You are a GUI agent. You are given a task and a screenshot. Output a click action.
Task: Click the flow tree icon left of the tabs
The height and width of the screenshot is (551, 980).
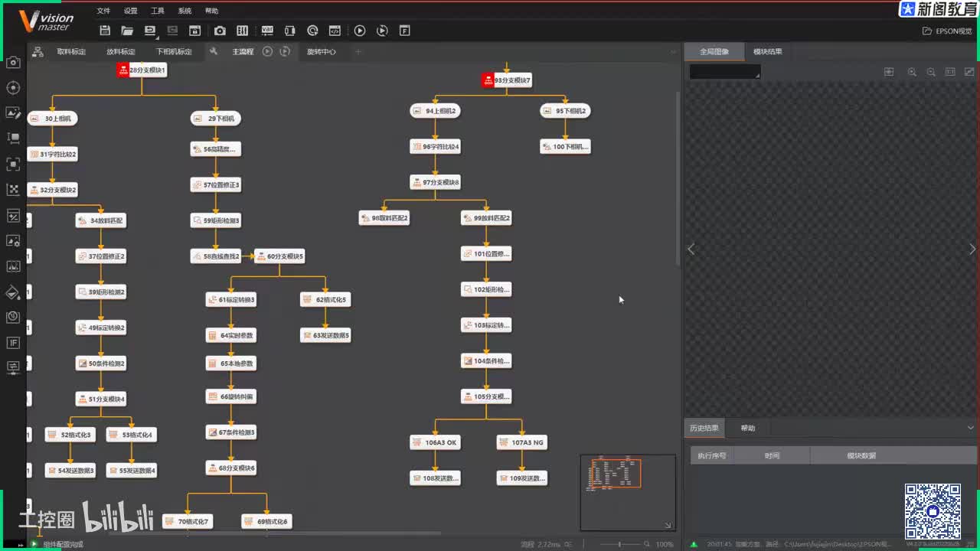(38, 51)
